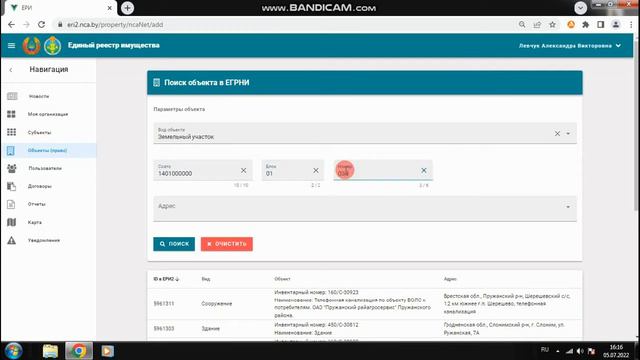Image resolution: width=640 pixels, height=360 pixels.
Task: Open a new browser tab
Action: [127, 8]
